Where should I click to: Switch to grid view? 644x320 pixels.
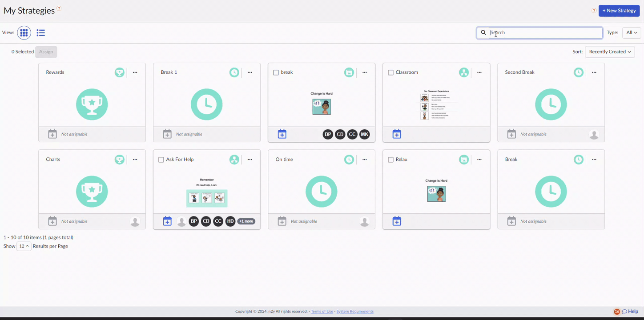24,32
